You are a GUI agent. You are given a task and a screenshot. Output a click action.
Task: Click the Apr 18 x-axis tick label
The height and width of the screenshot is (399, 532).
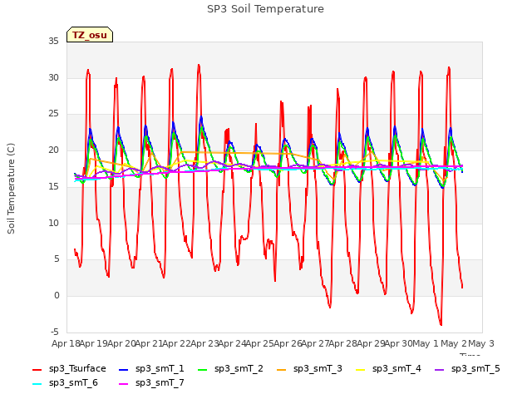tap(66, 343)
